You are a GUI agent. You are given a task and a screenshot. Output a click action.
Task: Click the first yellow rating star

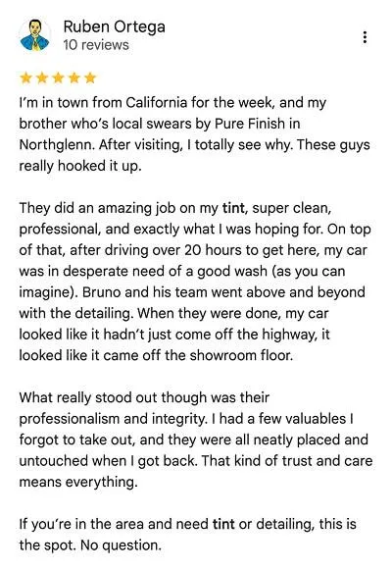(26, 78)
